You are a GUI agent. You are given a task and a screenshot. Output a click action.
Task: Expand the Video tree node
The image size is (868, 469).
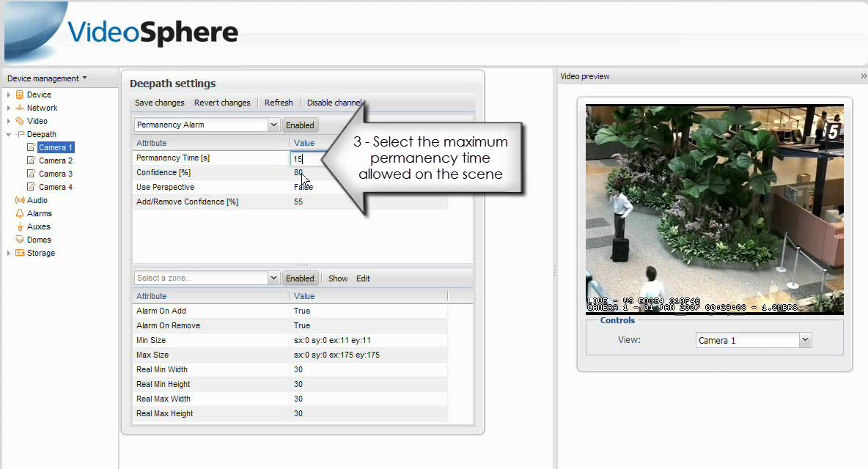click(8, 121)
